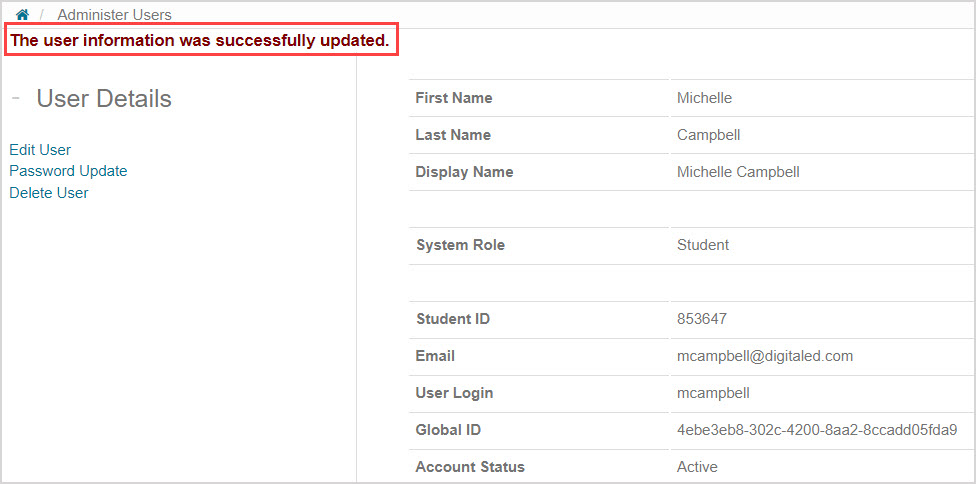Screen dimensions: 976x484
Task: Open the Edit User link
Action: click(x=40, y=150)
